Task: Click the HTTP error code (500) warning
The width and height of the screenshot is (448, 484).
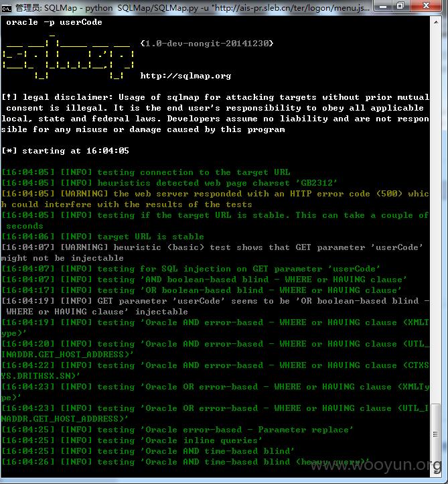Action: click(215, 199)
